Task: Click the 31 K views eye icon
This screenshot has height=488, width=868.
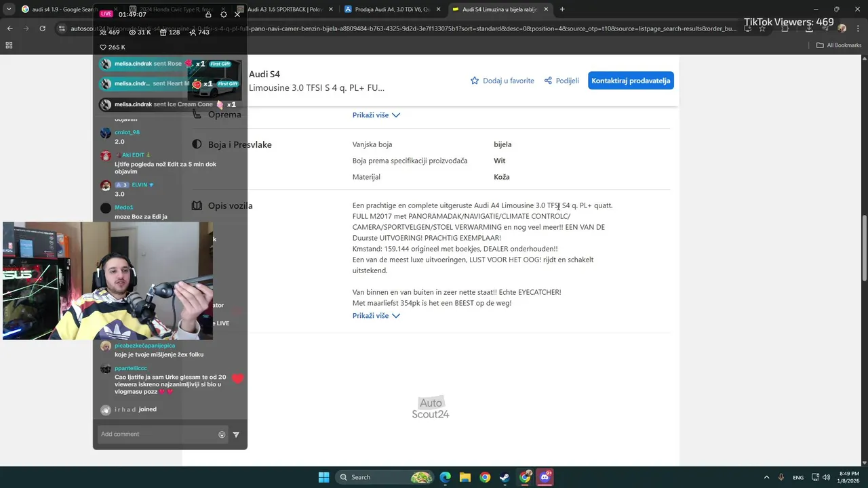Action: [x=132, y=33]
